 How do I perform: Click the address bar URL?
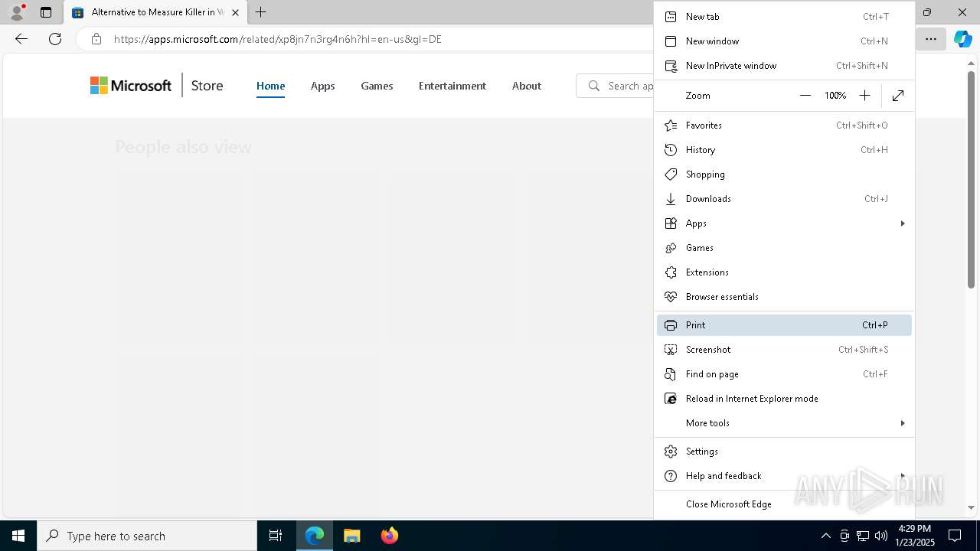tap(278, 39)
